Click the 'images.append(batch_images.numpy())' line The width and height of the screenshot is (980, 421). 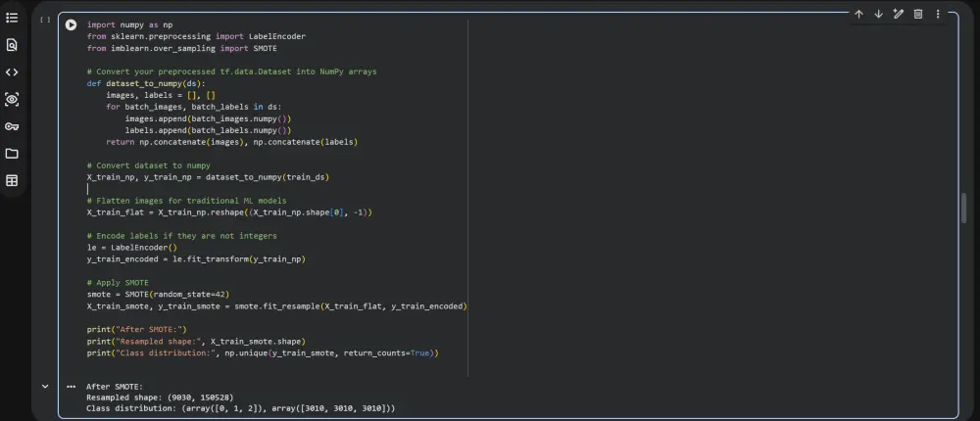[x=208, y=118]
